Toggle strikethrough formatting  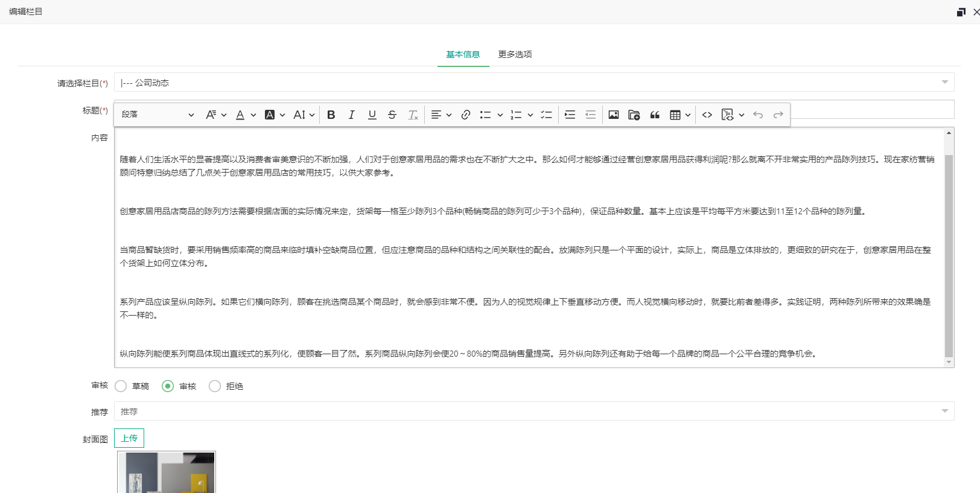[392, 115]
